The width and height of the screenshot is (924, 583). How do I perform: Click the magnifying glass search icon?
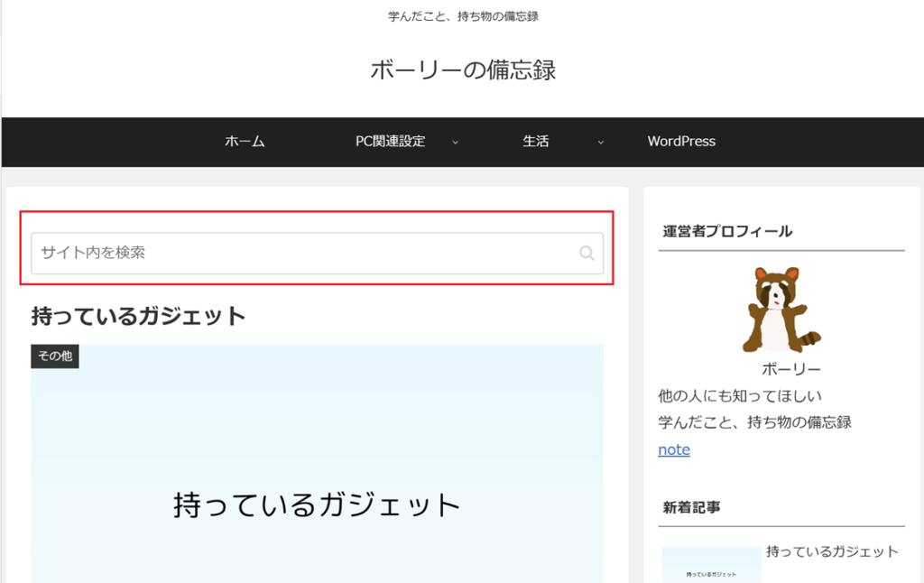click(587, 254)
